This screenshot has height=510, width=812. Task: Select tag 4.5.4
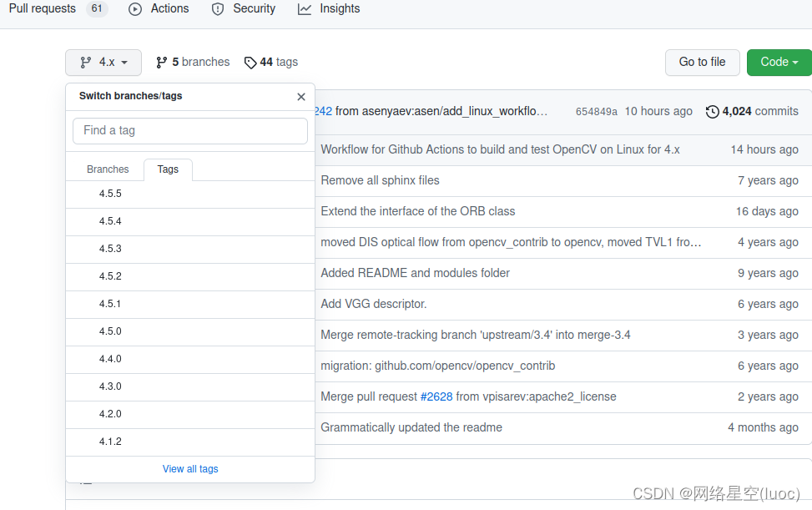[x=190, y=221]
